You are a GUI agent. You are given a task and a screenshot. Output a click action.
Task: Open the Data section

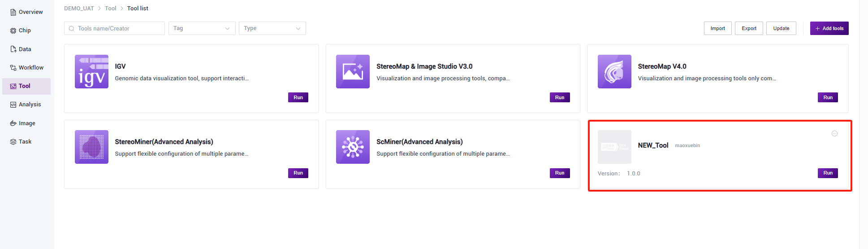click(26, 49)
